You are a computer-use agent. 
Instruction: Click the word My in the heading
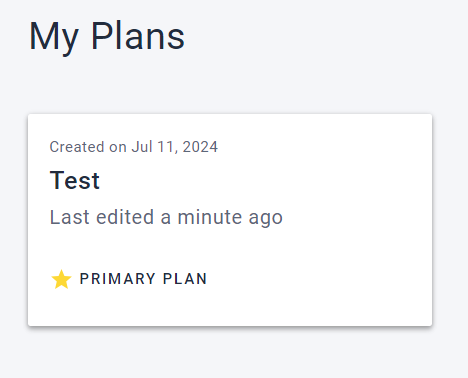(54, 37)
